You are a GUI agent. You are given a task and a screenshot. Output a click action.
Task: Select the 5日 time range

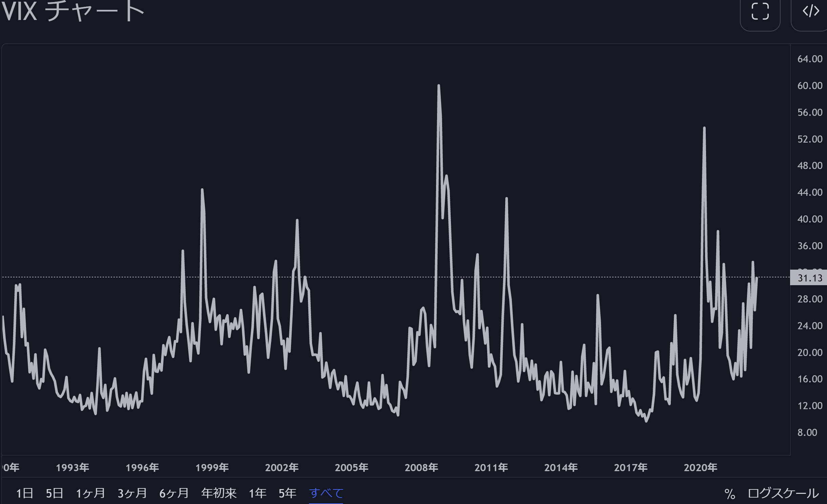55,493
